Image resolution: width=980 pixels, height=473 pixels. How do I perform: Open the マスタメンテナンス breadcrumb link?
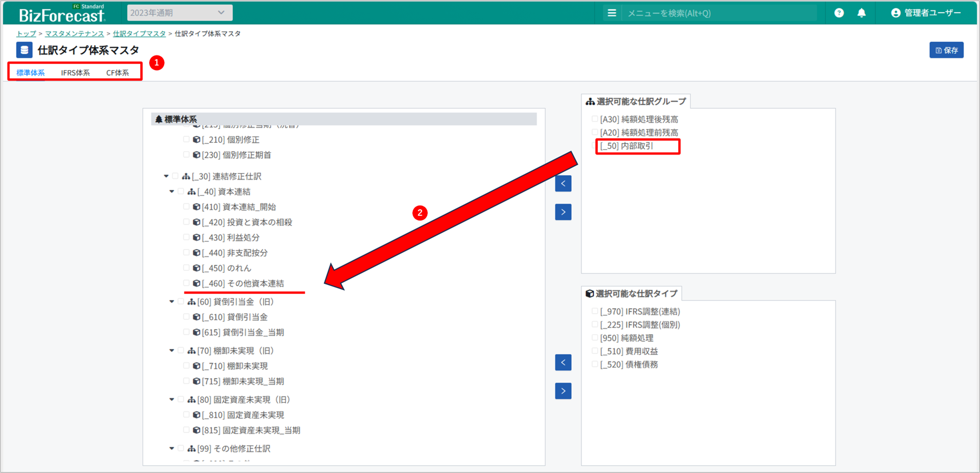click(x=74, y=34)
